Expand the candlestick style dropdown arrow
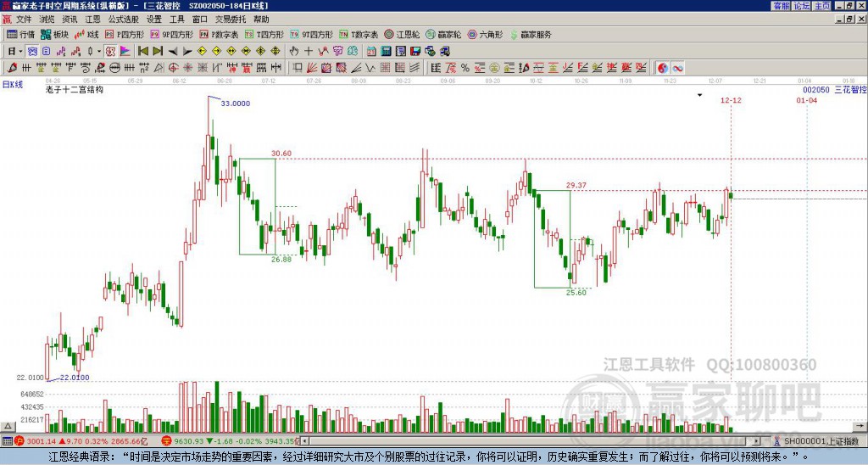The image size is (868, 465). tap(99, 52)
